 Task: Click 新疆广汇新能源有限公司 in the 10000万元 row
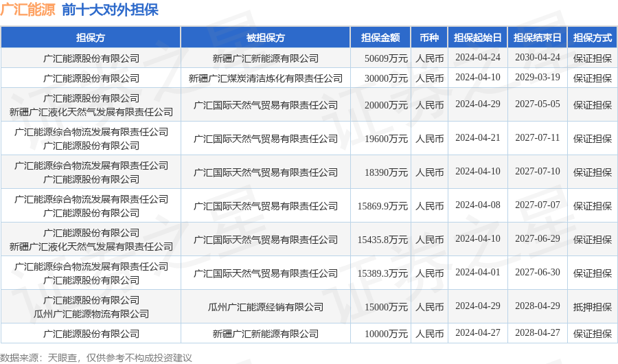pyautogui.click(x=265, y=334)
